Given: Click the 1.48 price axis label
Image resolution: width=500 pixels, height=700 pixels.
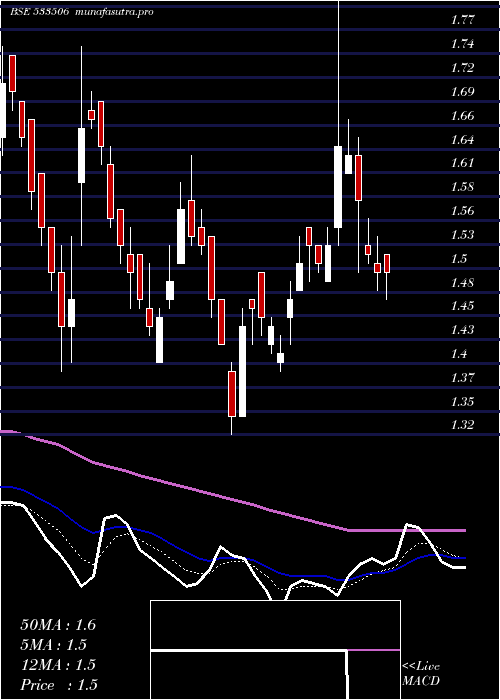Looking at the screenshot, I should click(x=462, y=283).
